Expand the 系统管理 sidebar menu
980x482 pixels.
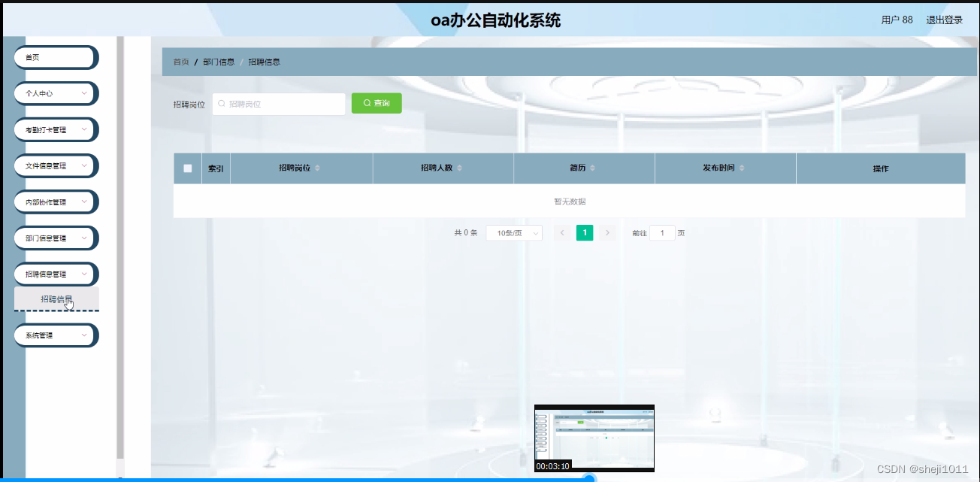55,335
